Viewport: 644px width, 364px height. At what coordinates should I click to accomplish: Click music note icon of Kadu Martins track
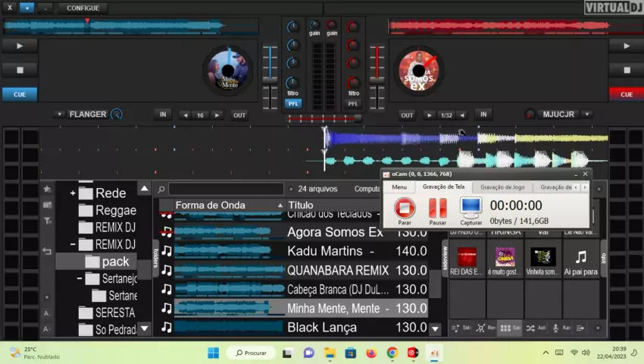click(167, 251)
